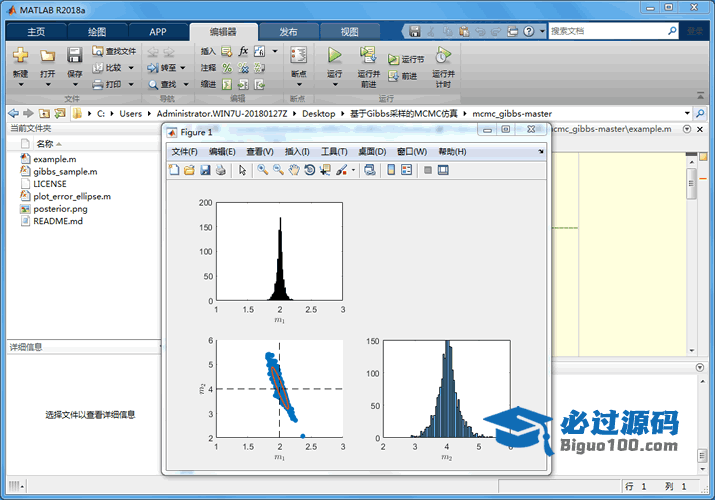Expand the Compare (比较) dropdown arrow
715x500 pixels.
coord(131,68)
